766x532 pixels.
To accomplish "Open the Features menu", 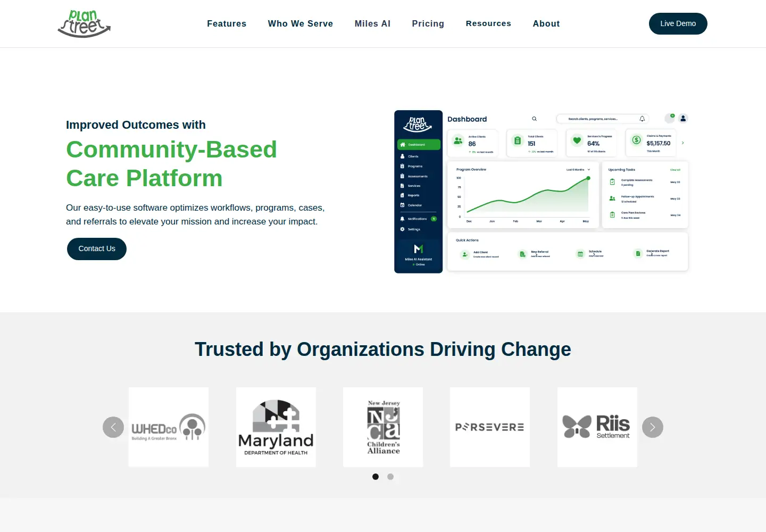I will 227,24.
